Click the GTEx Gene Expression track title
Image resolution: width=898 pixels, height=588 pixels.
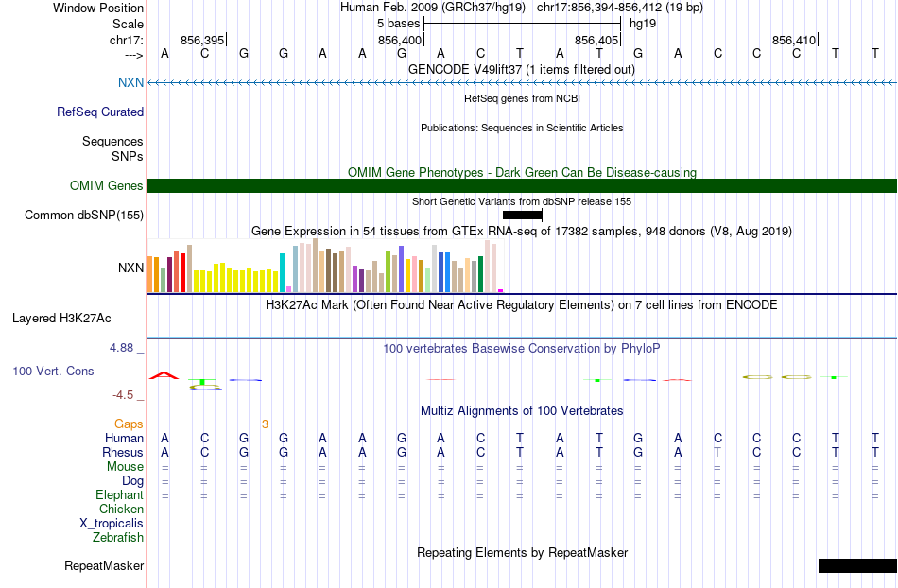click(522, 232)
